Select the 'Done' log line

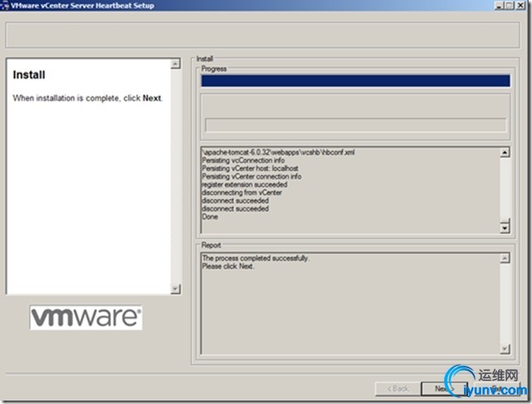(x=210, y=217)
